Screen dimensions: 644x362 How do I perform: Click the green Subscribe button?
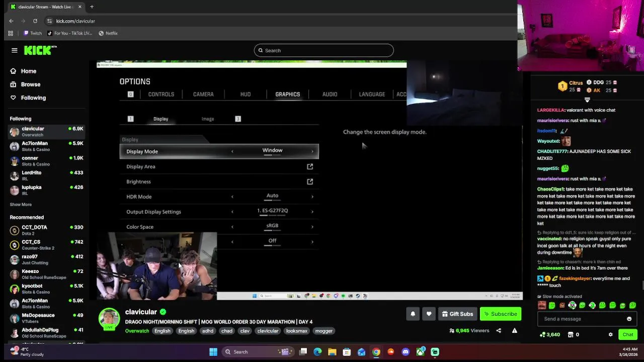click(x=501, y=314)
